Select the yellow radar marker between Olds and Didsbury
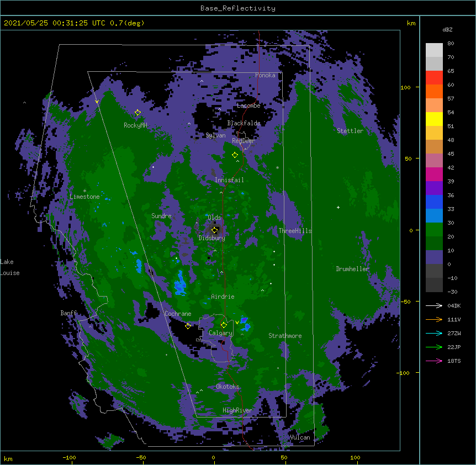The height and width of the screenshot is (465, 476). [214, 230]
